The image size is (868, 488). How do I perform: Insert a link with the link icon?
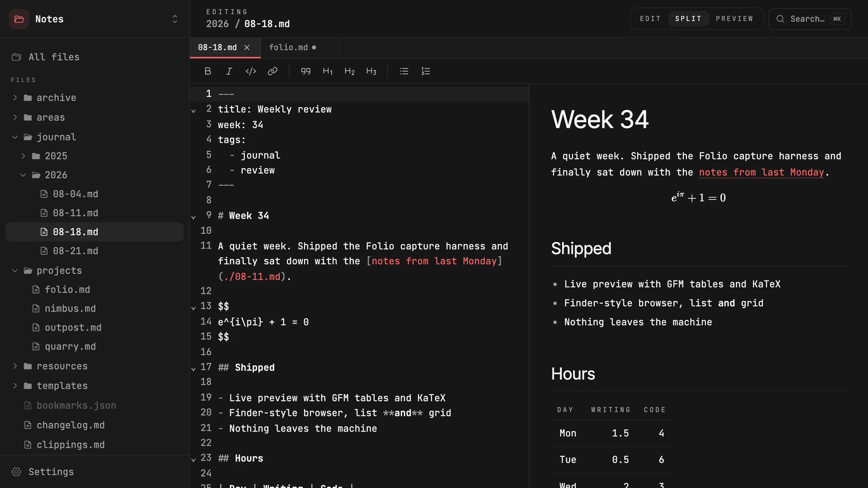(273, 71)
